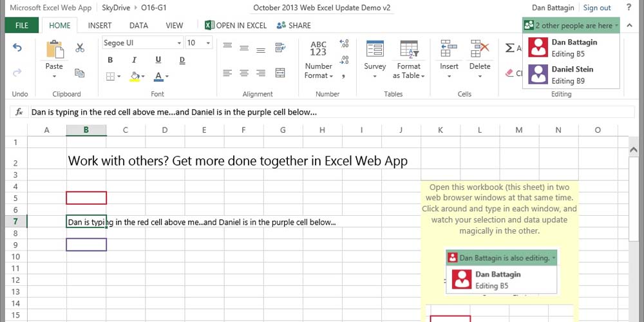Click the greyed Redo arrow icon
Viewport: 644px width, 322px height.
point(17,73)
